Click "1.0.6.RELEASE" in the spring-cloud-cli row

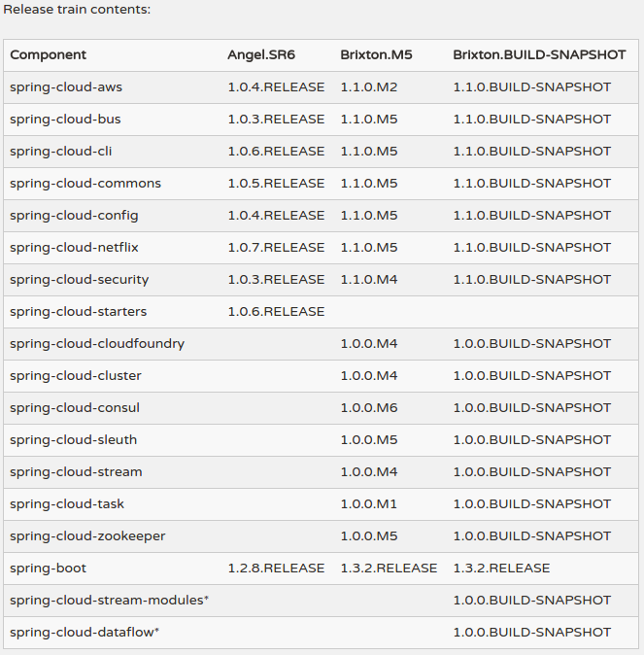pos(276,152)
